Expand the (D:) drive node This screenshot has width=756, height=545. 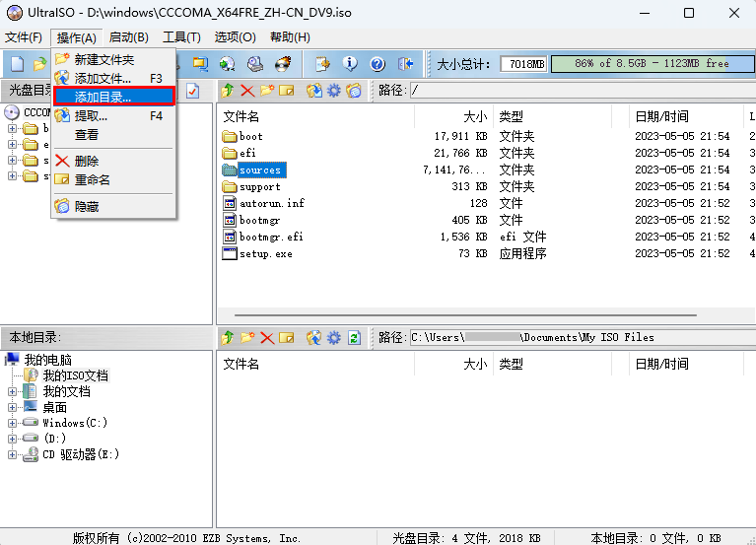12,439
